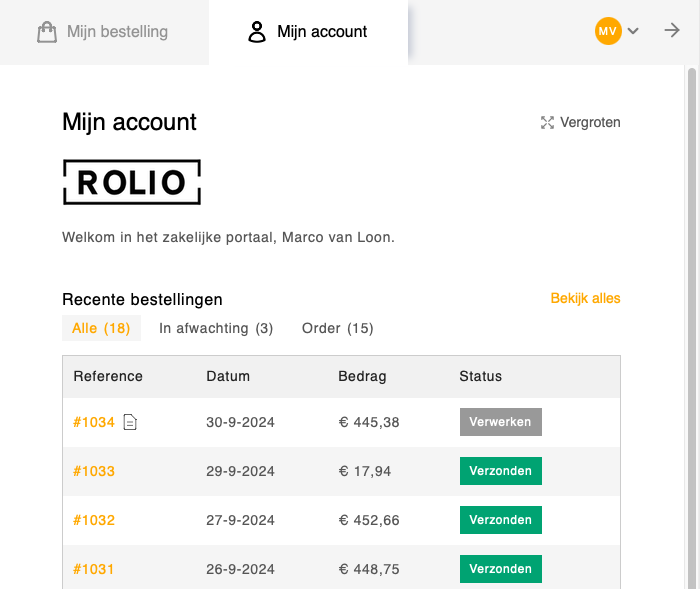Click the shopping bag icon
The height and width of the screenshot is (589, 700).
click(47, 32)
